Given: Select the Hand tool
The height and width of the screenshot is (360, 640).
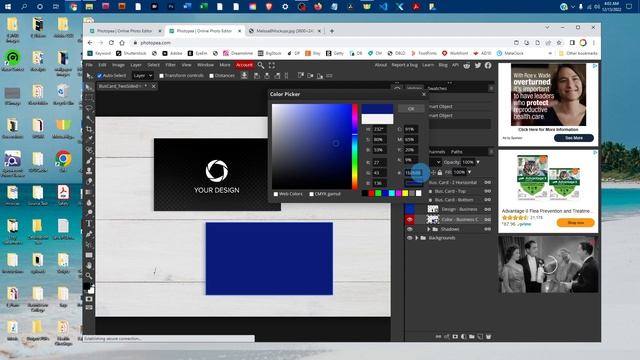Looking at the screenshot, I should click(x=89, y=265).
